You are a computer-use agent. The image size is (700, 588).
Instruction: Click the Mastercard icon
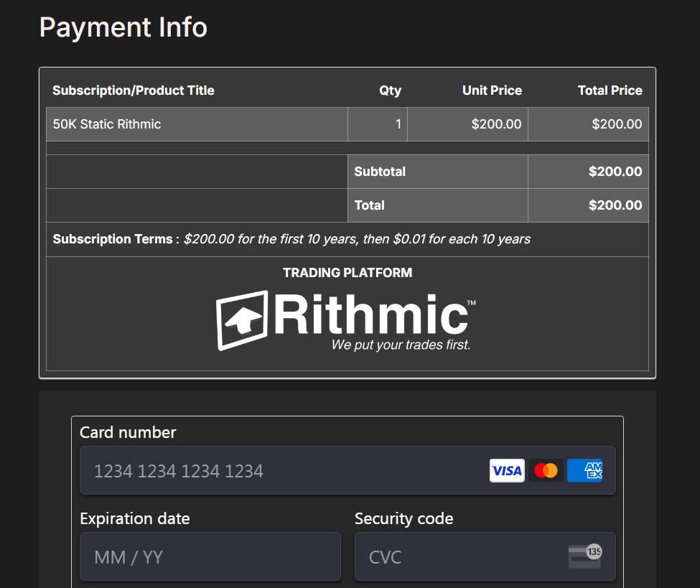click(546, 470)
